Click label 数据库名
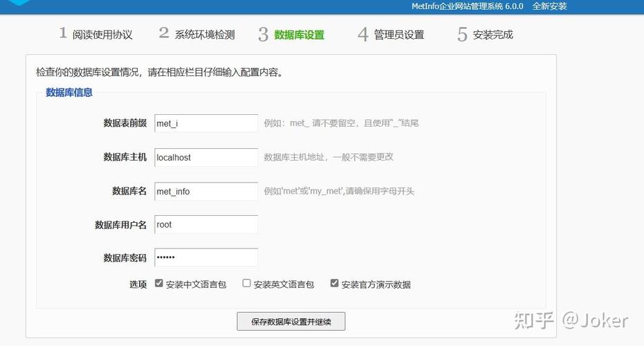Screen dimensions: 644x346 (129, 191)
